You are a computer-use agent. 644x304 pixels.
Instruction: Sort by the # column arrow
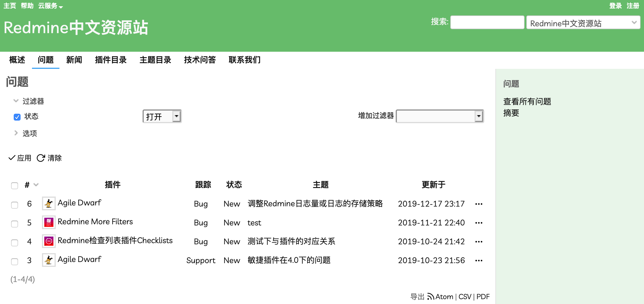[x=36, y=185]
